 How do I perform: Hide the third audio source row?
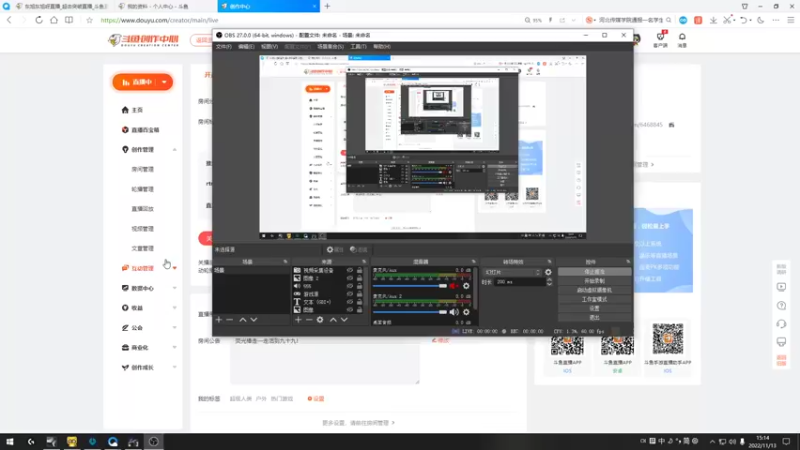pyautogui.click(x=350, y=286)
